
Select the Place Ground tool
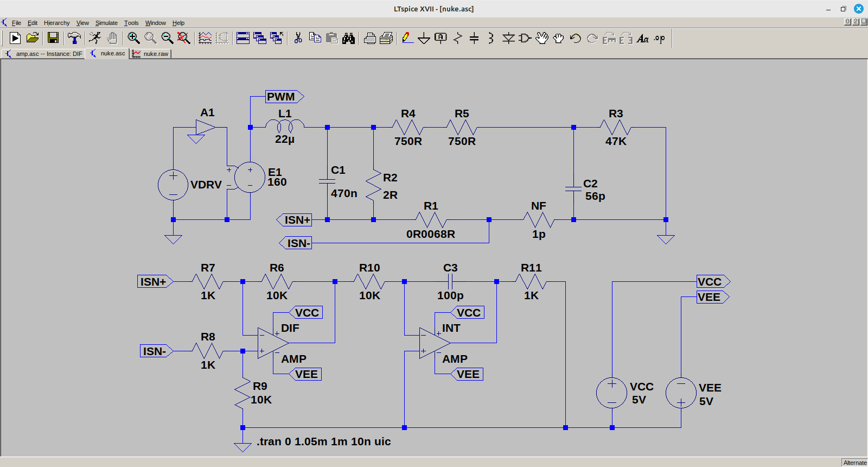coord(424,38)
